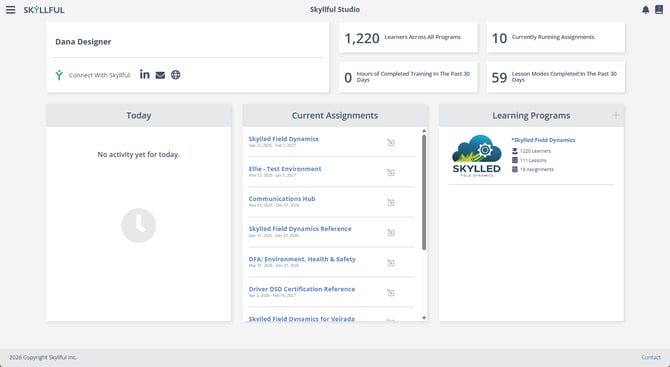Screen dimensions: 670x367
Task: Open Skyllful LinkedIn page icon
Action: (144, 74)
